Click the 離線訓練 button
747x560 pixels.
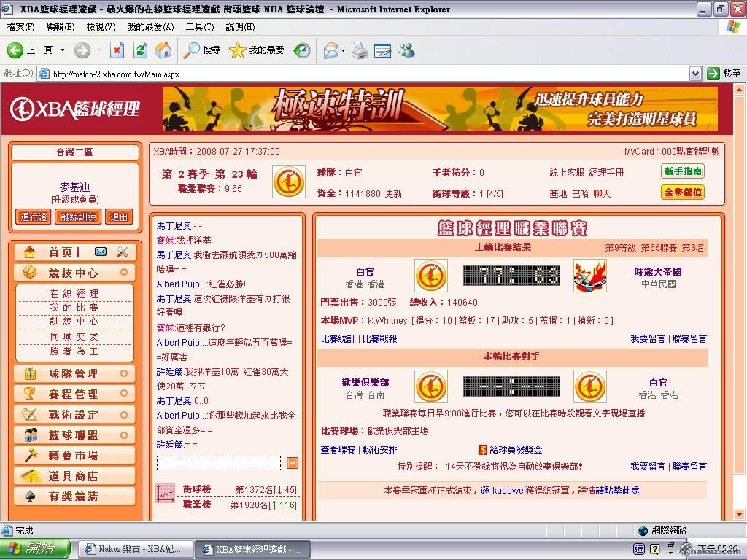click(77, 217)
